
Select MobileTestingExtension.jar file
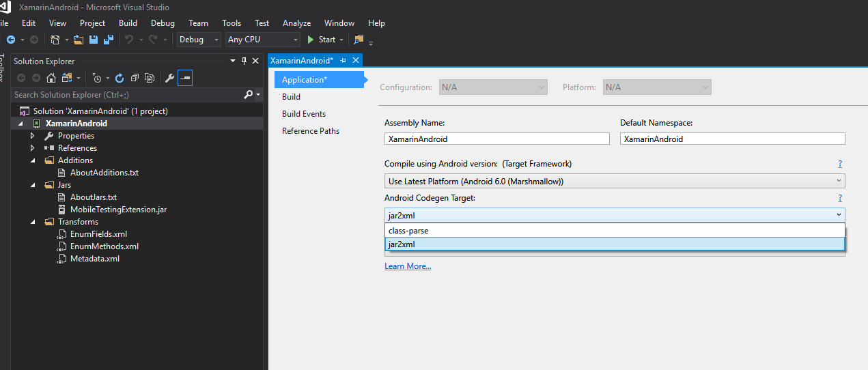118,210
